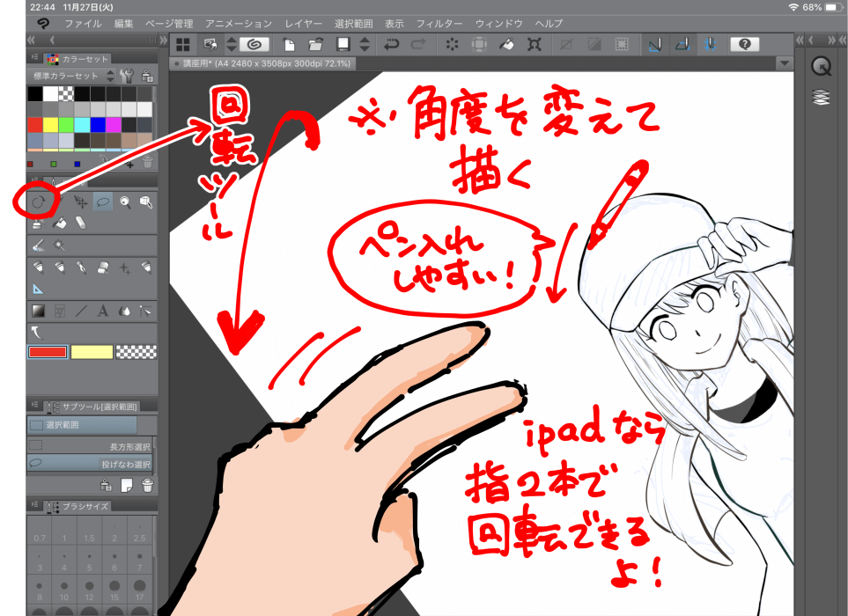The width and height of the screenshot is (848, 616).
Task: Clear the selected area icon
Action: click(x=452, y=44)
